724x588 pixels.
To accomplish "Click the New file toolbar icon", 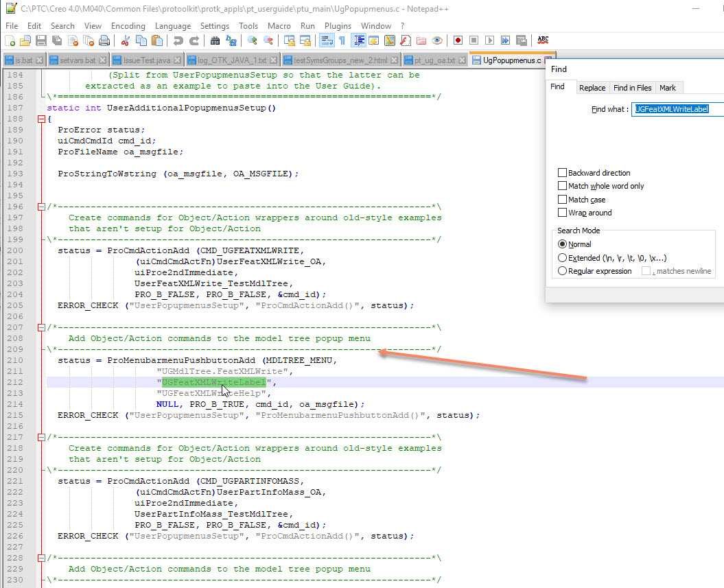I will [x=10, y=41].
